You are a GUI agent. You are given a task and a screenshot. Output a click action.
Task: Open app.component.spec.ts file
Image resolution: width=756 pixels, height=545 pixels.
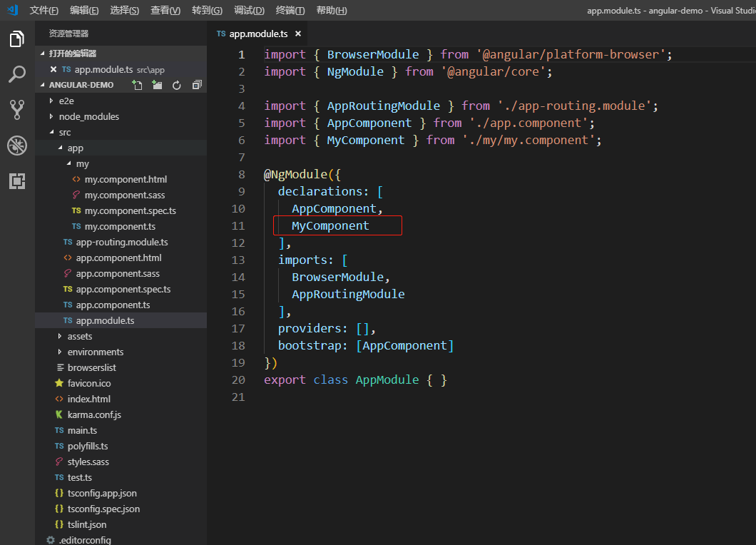click(x=121, y=290)
